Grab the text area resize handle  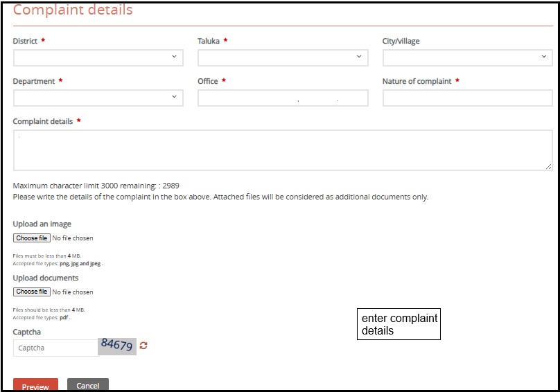(548, 166)
